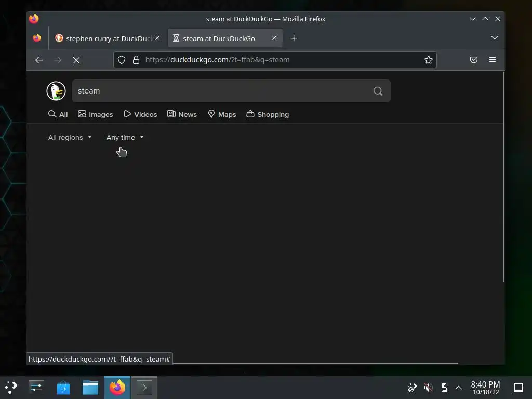Open System Settings from taskbar
Screen dimensions: 532x399
tap(36, 388)
